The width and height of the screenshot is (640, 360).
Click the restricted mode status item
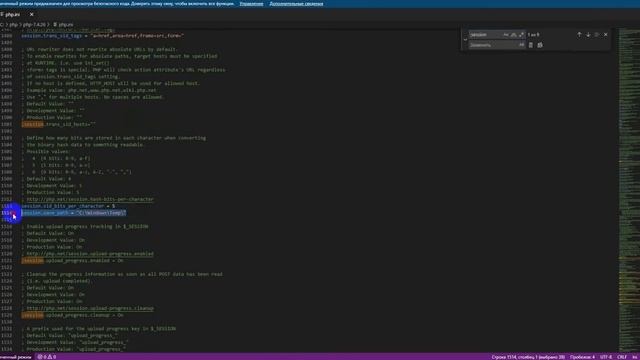coord(16,357)
